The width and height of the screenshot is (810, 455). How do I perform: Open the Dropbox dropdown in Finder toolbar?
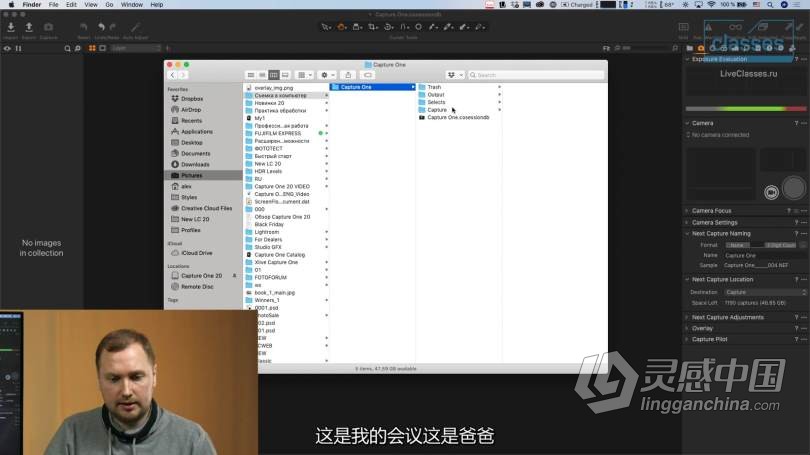455,75
